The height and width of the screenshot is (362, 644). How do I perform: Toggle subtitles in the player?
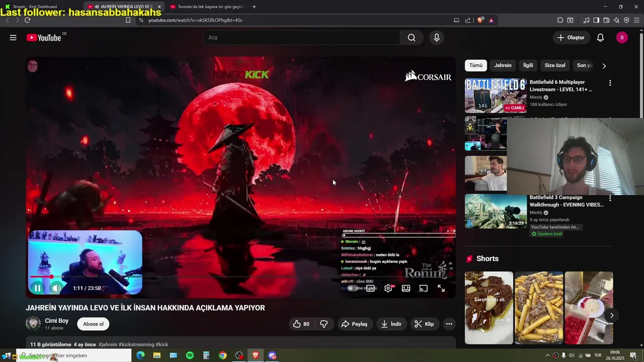pos(370,288)
